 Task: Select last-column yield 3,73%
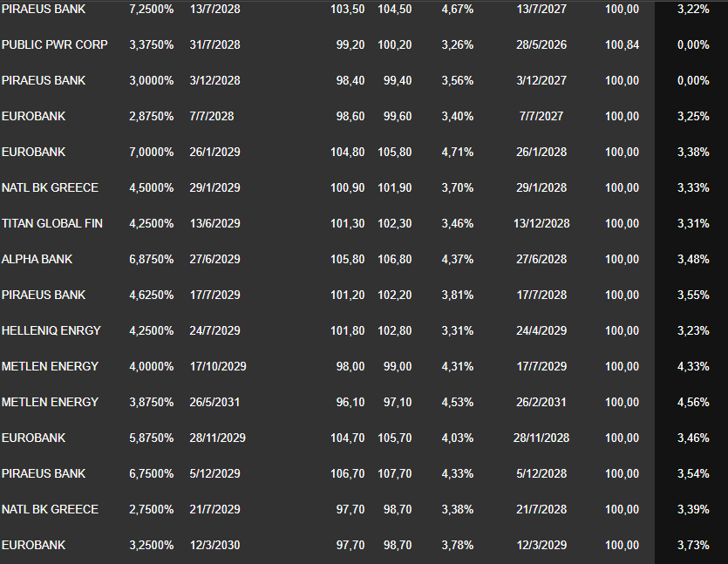tap(693, 545)
